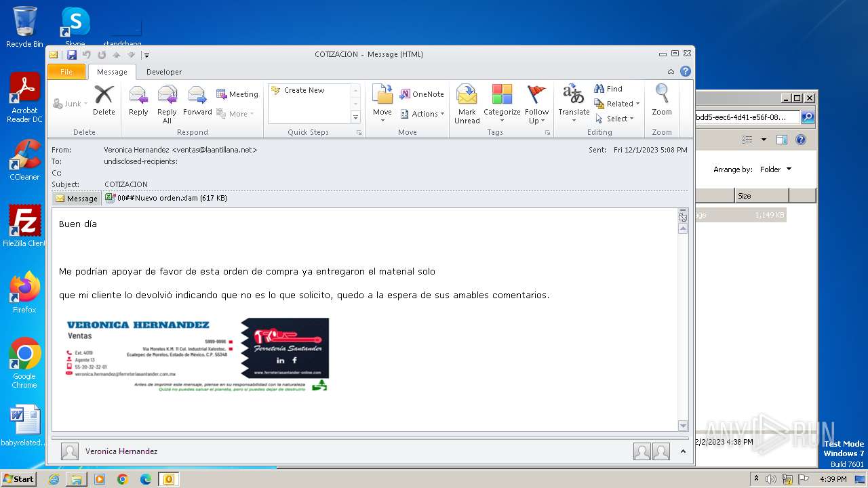Click Size column header in background window
868x488 pixels.
point(761,196)
